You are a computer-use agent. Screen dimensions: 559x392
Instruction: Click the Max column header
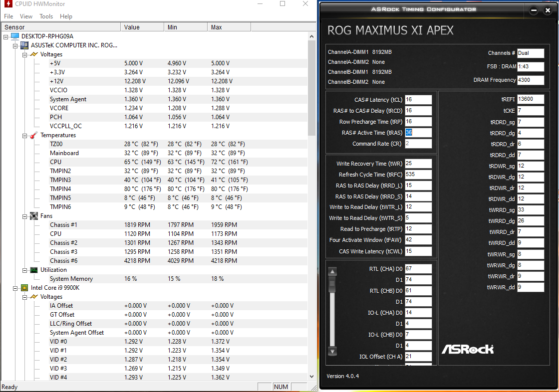tap(229, 27)
